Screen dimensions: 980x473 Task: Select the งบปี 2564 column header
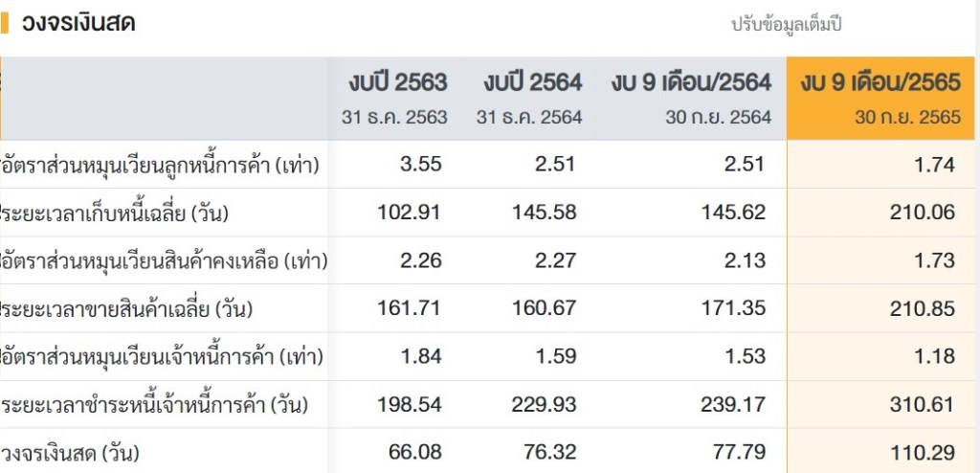[x=532, y=83]
